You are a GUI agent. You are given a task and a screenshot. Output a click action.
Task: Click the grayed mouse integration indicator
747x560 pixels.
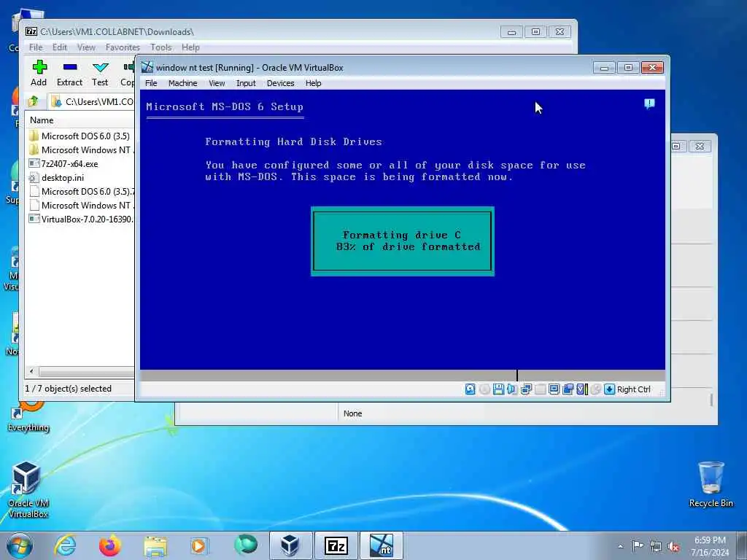click(x=595, y=389)
